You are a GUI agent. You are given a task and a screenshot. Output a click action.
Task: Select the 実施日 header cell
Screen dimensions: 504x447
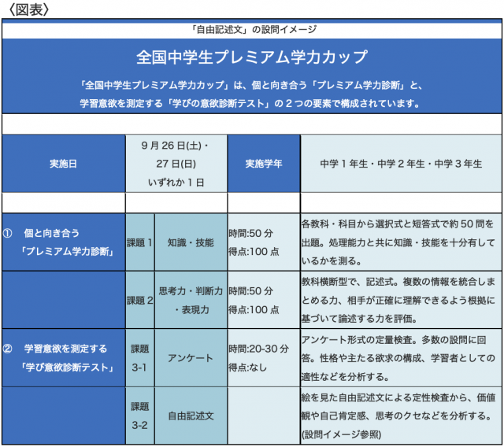pyautogui.click(x=64, y=164)
